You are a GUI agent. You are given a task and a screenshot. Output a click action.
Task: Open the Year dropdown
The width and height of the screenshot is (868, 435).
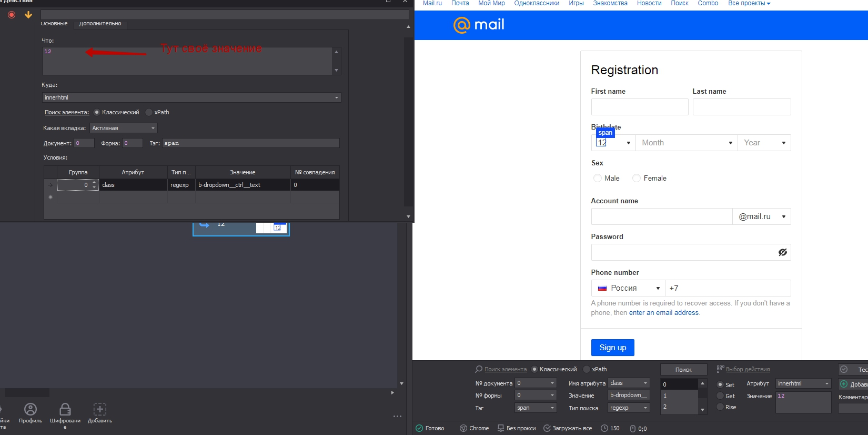(764, 143)
